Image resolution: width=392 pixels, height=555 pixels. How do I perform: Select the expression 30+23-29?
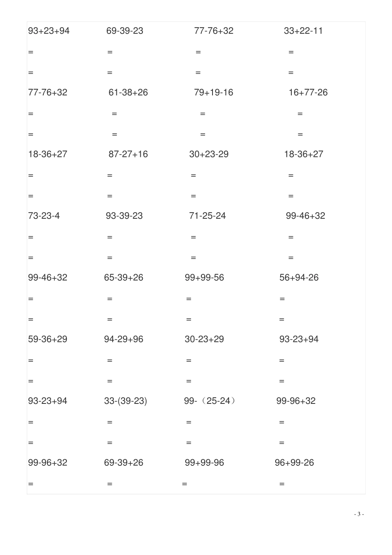(209, 154)
